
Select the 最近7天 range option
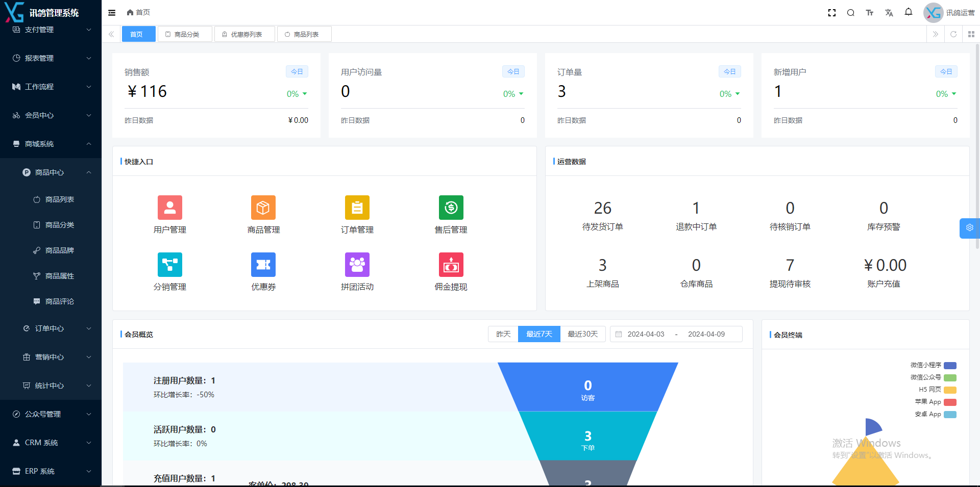point(540,334)
